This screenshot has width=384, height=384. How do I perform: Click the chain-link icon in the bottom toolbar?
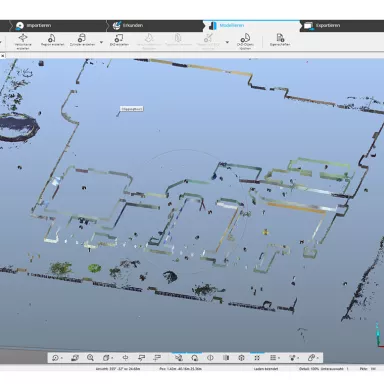click(x=311, y=358)
